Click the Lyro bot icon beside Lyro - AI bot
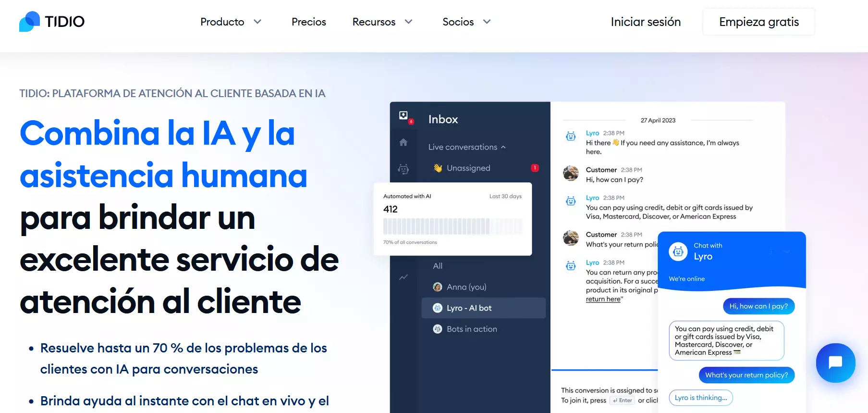868x413 pixels. [438, 308]
